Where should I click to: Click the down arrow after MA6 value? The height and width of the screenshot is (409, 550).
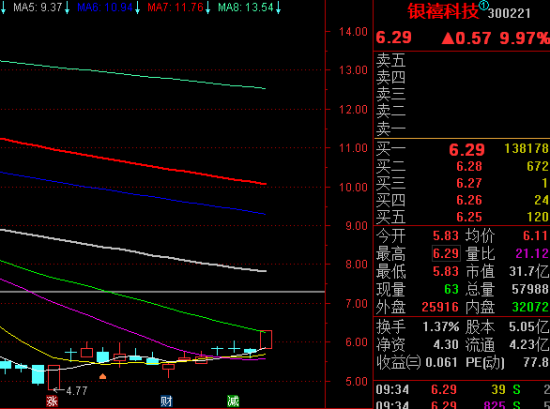coord(138,8)
